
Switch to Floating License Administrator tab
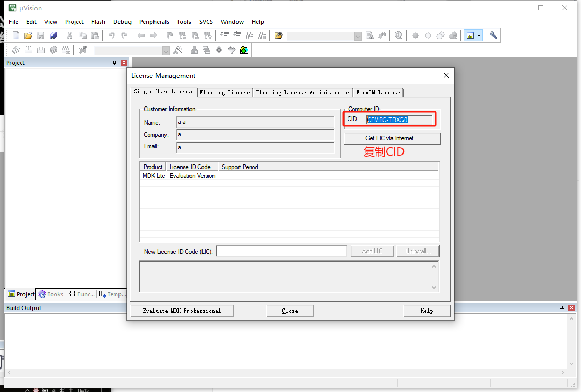click(x=303, y=92)
